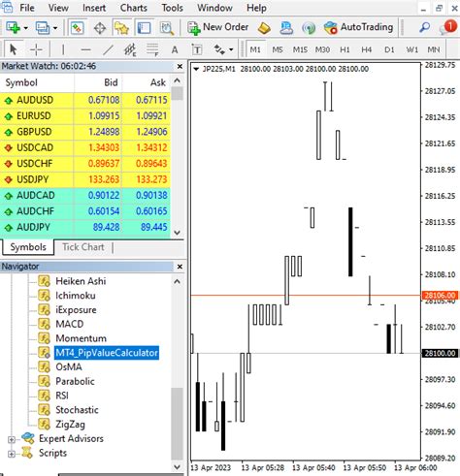Click the Bid column header
460x476 pixels.
[98, 82]
